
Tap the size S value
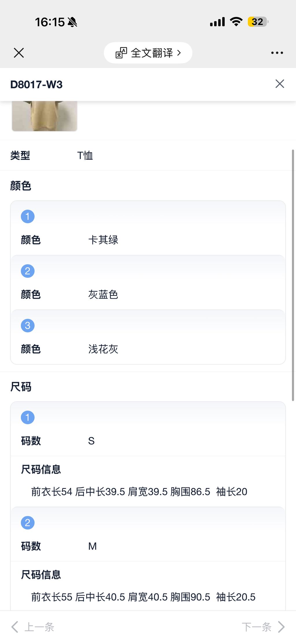tap(91, 441)
